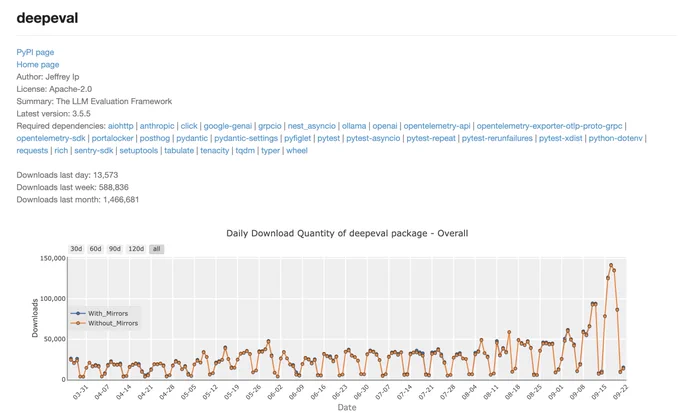Click the 'Downloads last week: 588,836' text
Screen dimensions: 680x418
click(72, 187)
